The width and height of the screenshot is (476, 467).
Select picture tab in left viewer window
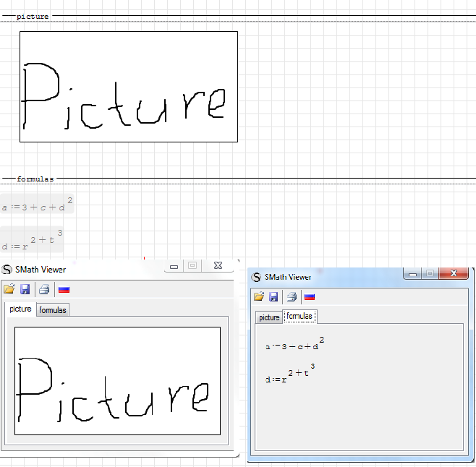20,309
